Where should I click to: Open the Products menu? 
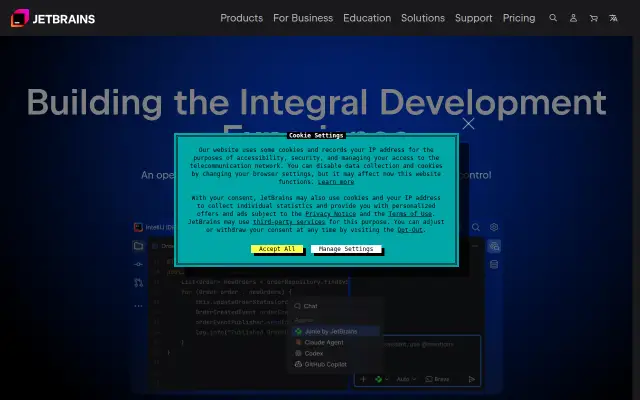click(242, 18)
